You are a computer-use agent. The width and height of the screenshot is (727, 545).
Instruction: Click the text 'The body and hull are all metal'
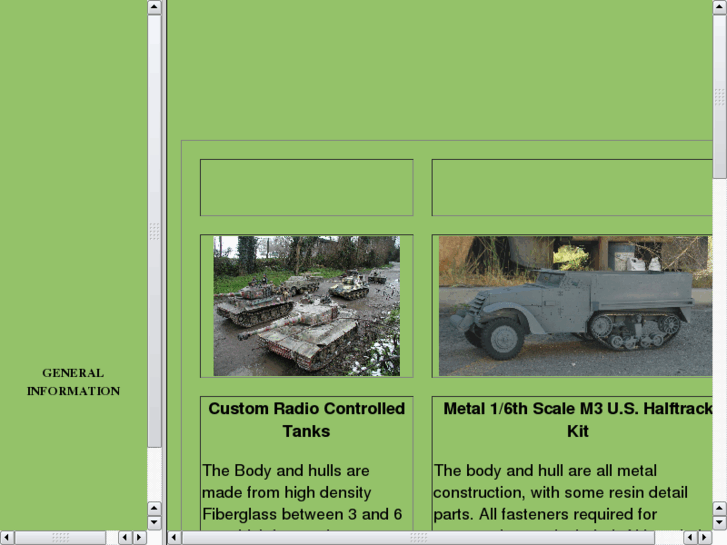pos(545,471)
